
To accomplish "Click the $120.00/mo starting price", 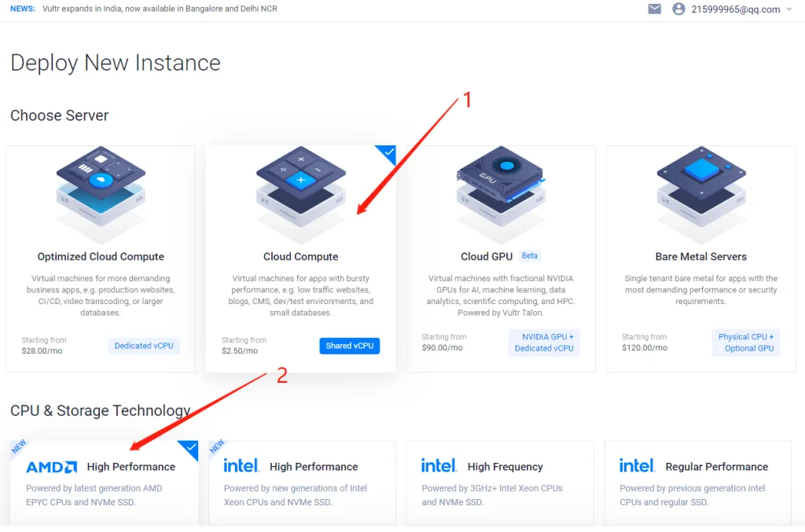I will point(645,348).
